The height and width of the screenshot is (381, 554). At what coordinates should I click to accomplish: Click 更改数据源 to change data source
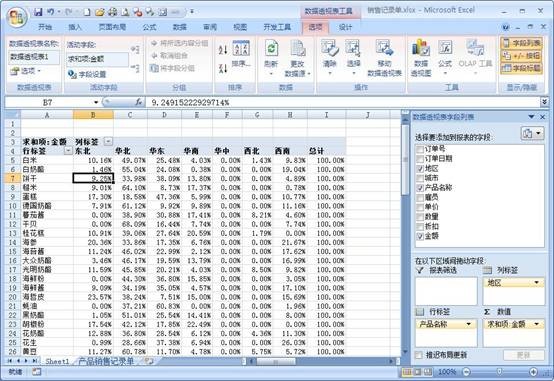click(x=297, y=58)
